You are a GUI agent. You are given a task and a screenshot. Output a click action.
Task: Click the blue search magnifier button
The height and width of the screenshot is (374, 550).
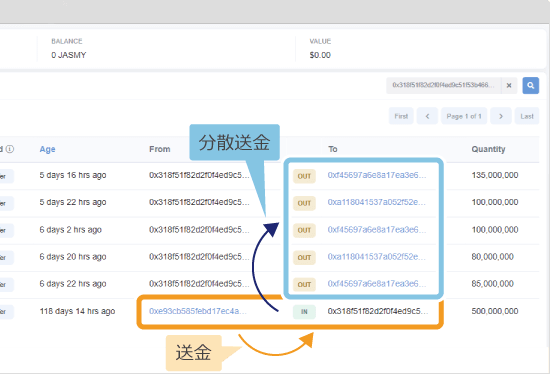(530, 85)
